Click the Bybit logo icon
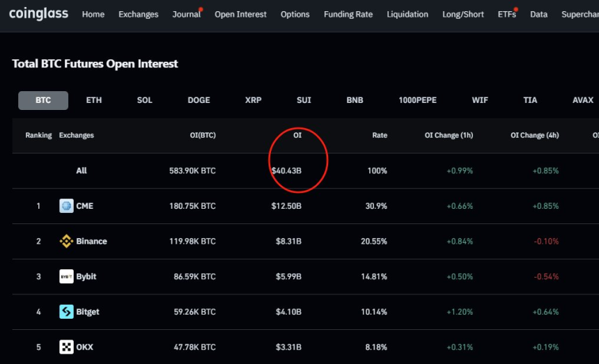This screenshot has width=599, height=364. point(66,276)
